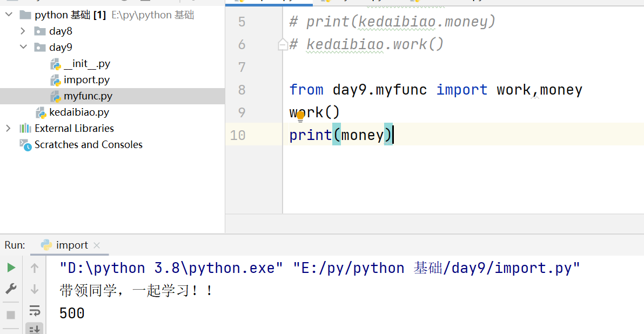Click the External Libraries bar-chart icon

click(25, 128)
